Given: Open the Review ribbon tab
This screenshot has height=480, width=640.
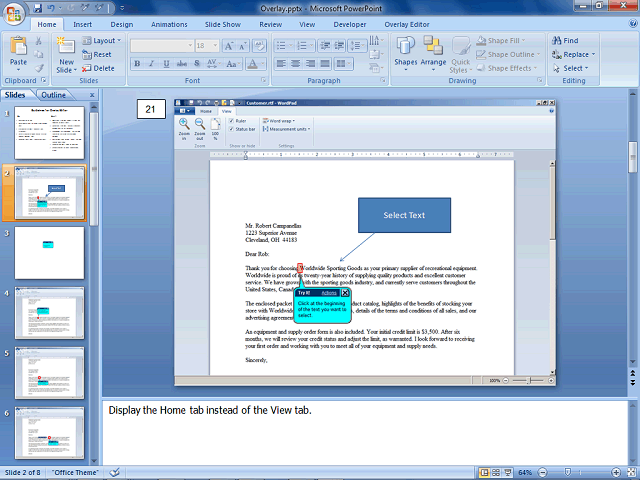Looking at the screenshot, I should click(271, 24).
